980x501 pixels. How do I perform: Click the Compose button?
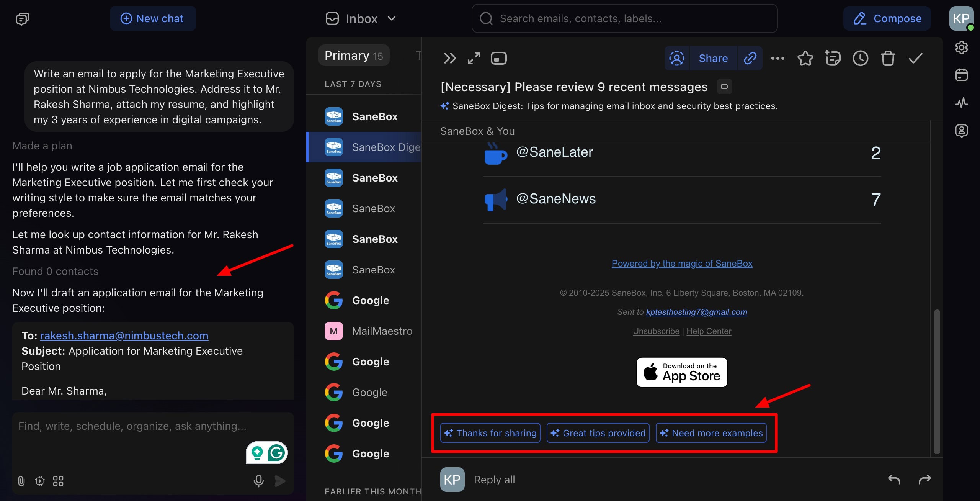(887, 18)
